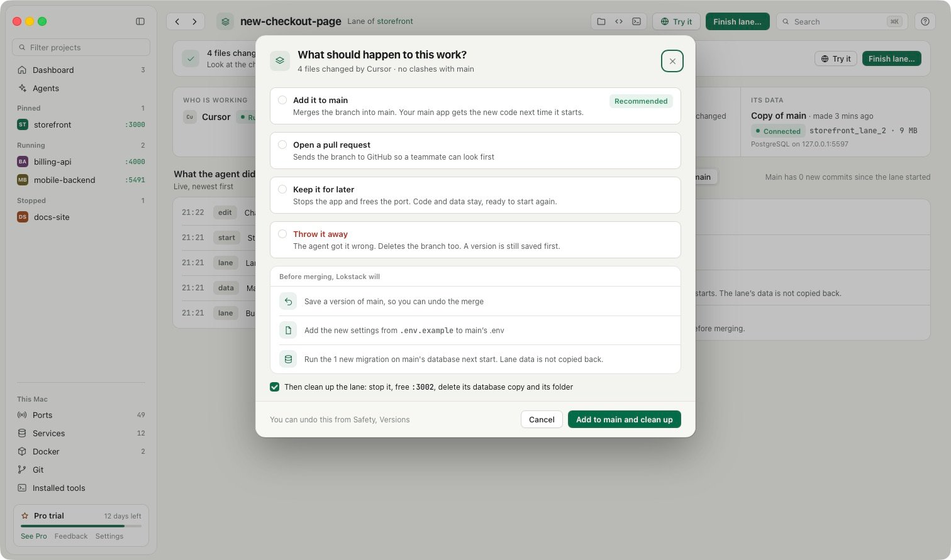
Task: Select the Add it to main option
Action: pos(475,106)
